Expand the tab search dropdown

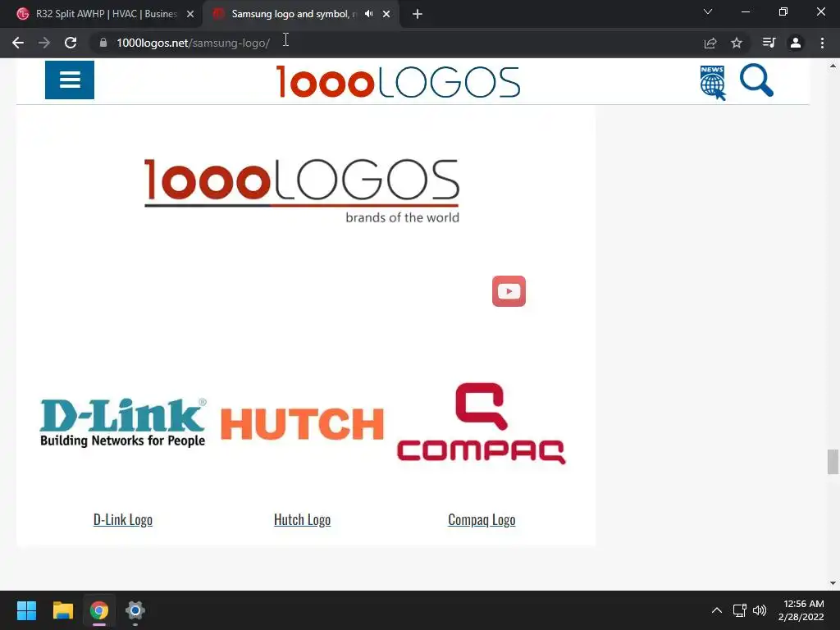708,11
